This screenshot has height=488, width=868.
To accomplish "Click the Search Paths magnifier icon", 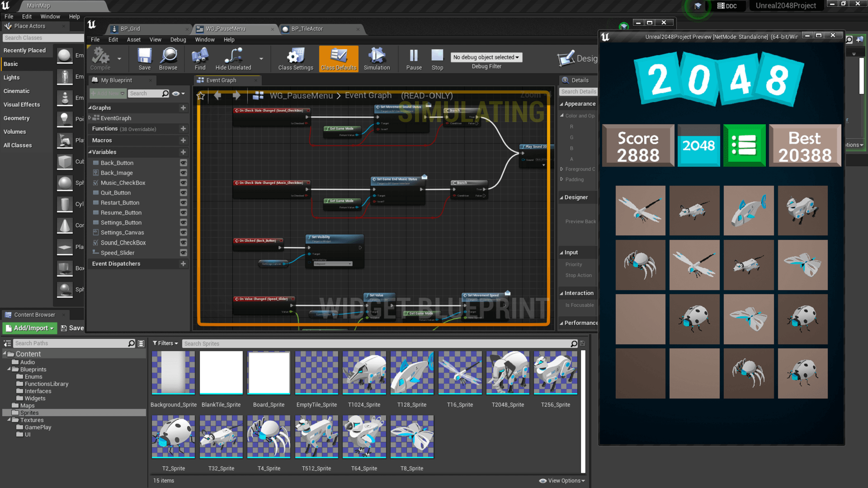I will click(x=132, y=343).
